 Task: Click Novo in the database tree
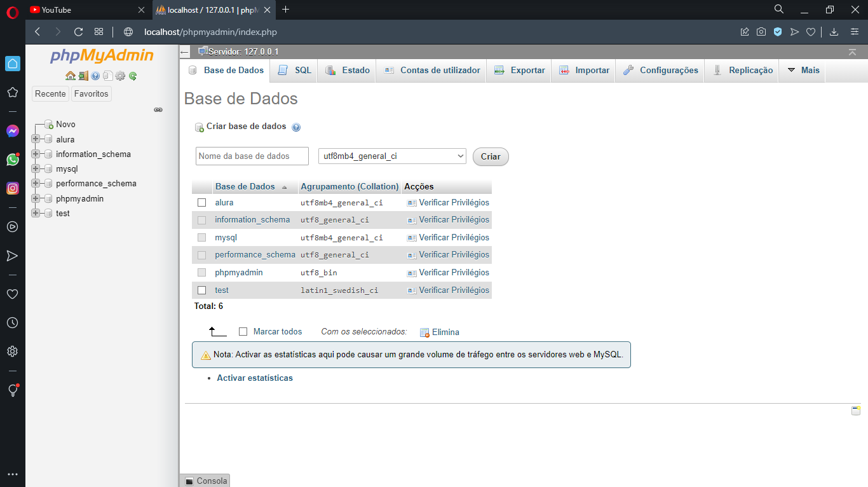pyautogui.click(x=65, y=125)
